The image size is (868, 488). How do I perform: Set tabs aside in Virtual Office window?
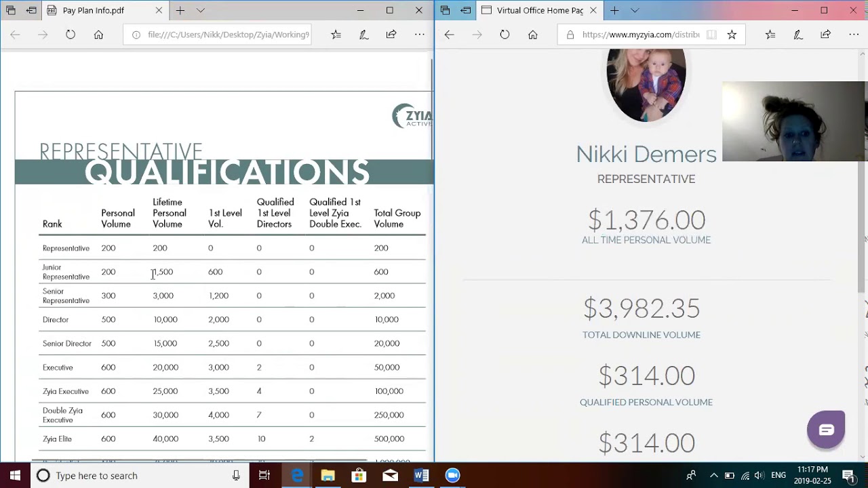pos(466,10)
